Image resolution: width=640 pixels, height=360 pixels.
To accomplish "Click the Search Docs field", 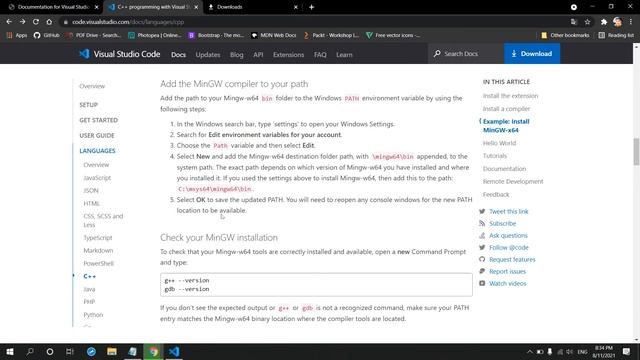I will pos(466,53).
